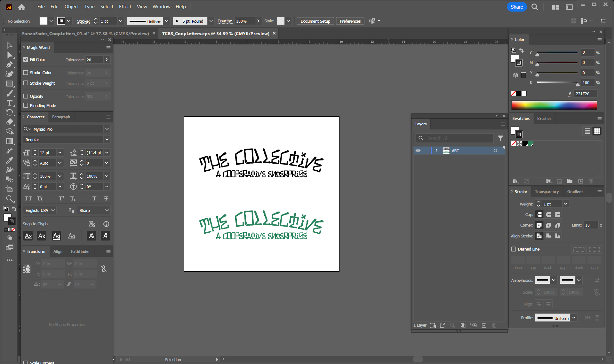Select the Pen tool
This screenshot has width=614, height=364.
(10, 65)
